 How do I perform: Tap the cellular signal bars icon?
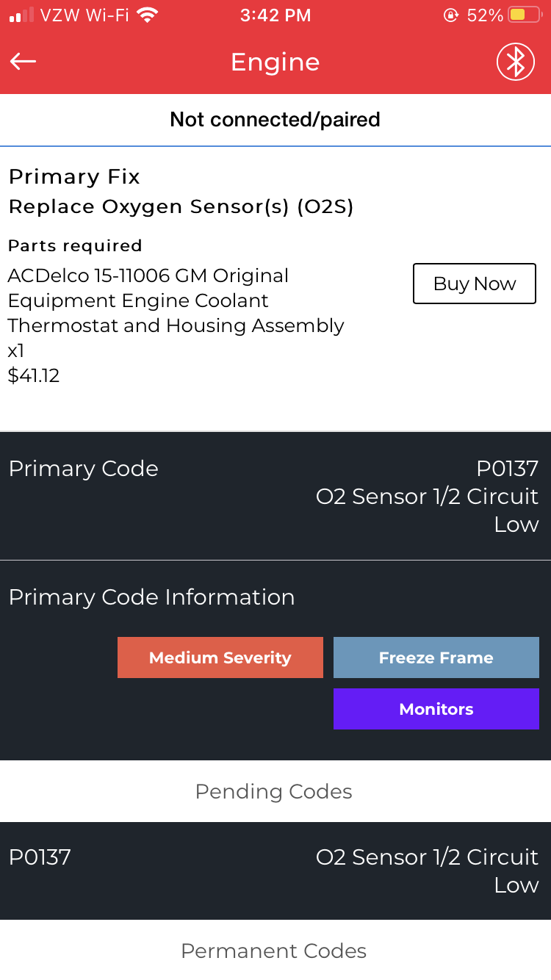22,15
